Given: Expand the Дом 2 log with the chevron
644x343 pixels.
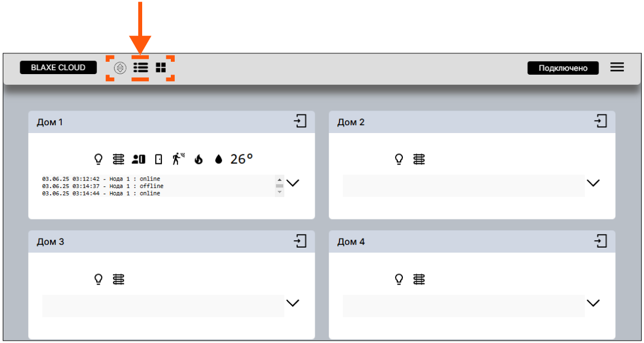Looking at the screenshot, I should [593, 183].
